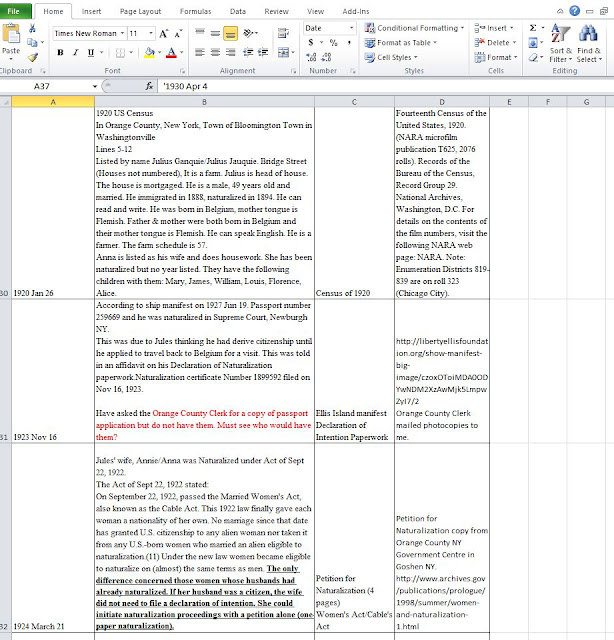This screenshot has width=614, height=640.
Task: Click the Insert Function fx icon
Action: (x=149, y=86)
